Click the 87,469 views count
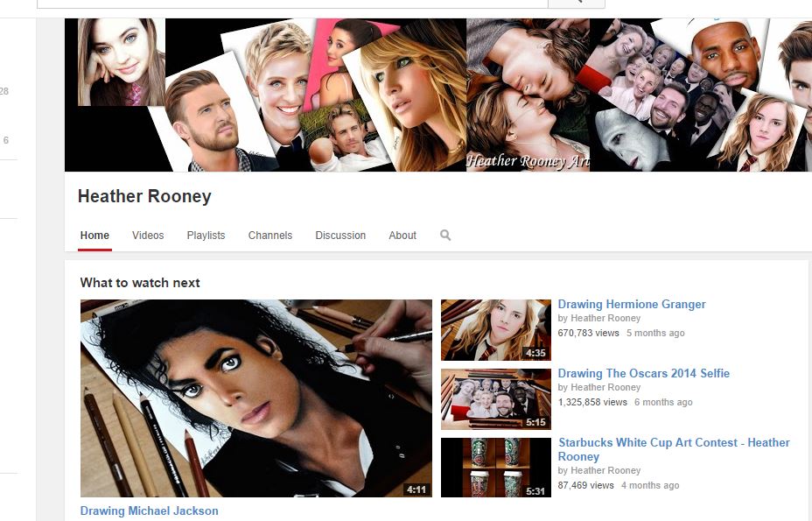 pyautogui.click(x=585, y=486)
